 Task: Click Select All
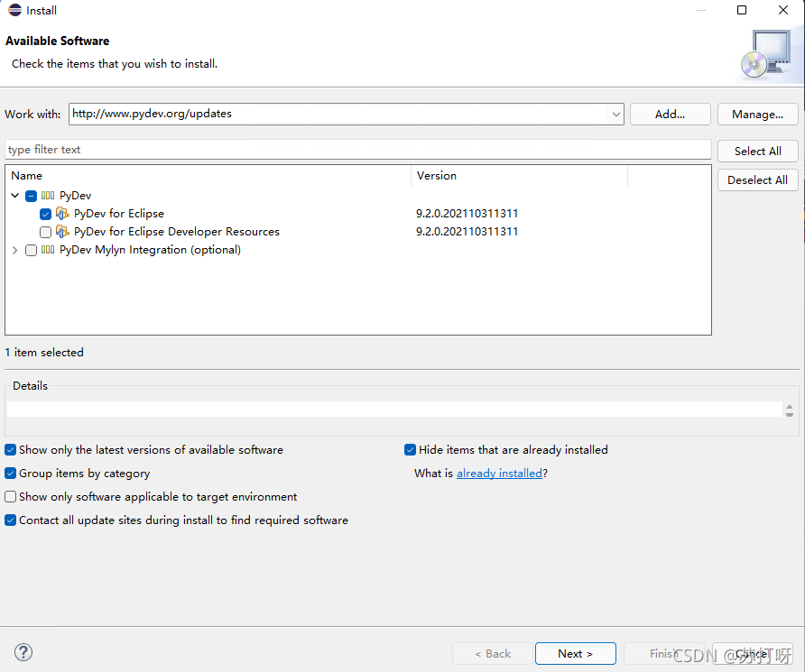click(757, 151)
